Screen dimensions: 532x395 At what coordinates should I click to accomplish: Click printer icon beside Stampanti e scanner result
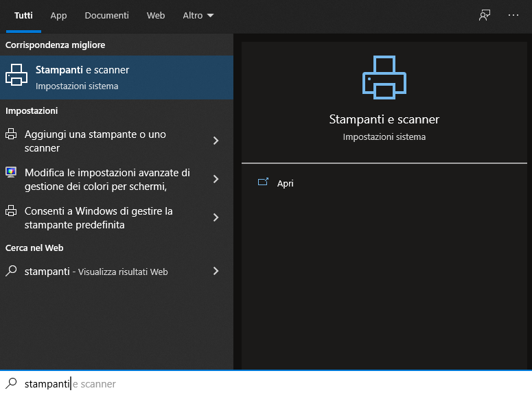[x=16, y=75]
